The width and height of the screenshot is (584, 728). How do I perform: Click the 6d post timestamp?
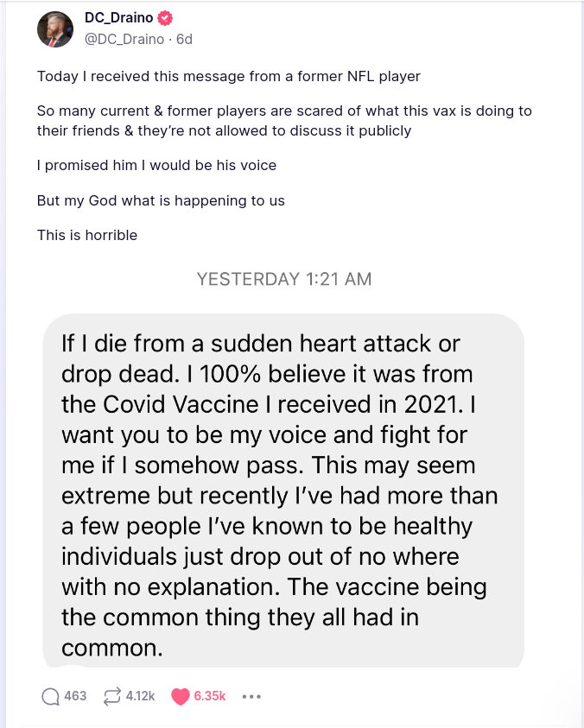[x=185, y=39]
